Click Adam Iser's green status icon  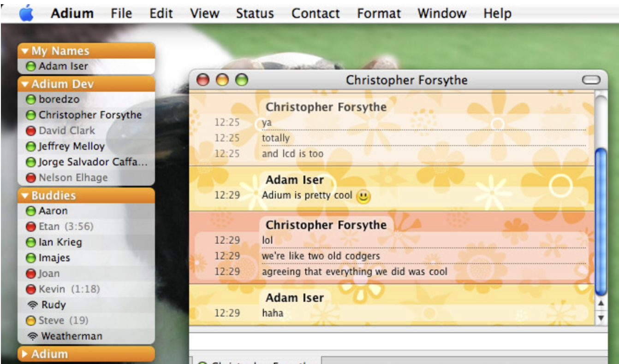31,66
